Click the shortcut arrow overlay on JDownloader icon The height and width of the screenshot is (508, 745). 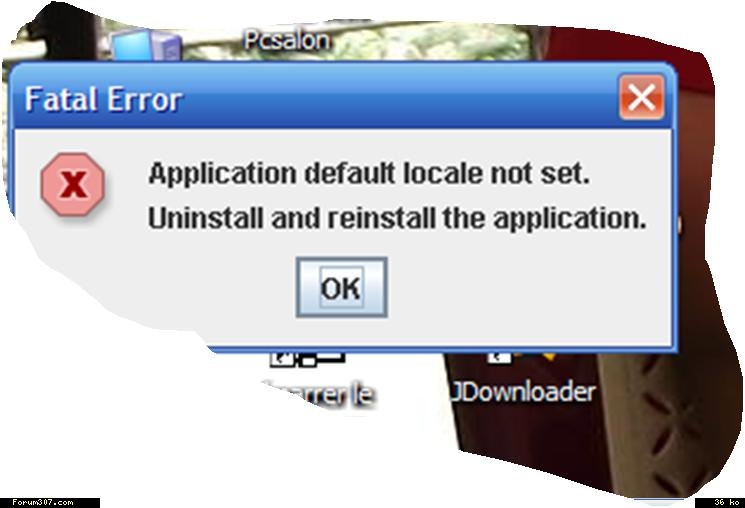pos(498,357)
